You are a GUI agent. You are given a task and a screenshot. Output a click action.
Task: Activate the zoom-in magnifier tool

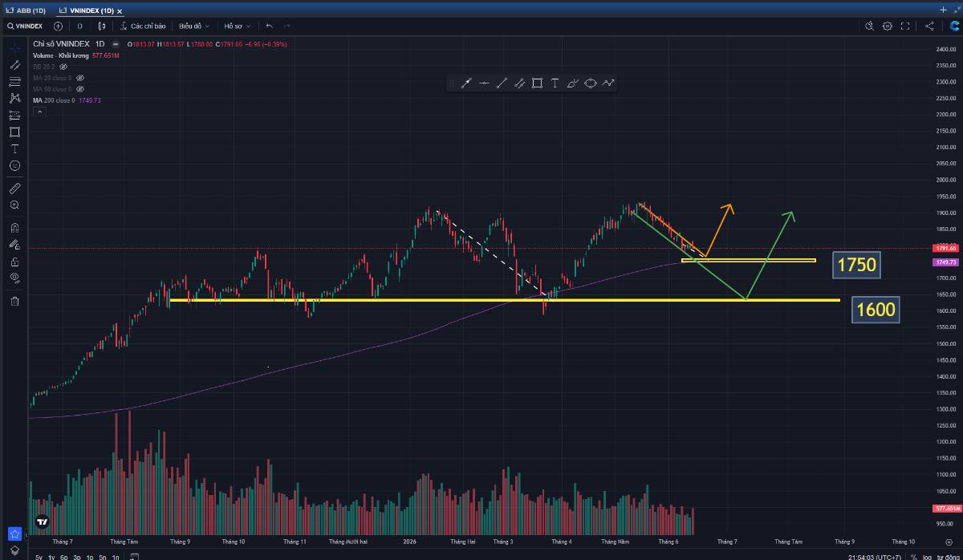(14, 205)
